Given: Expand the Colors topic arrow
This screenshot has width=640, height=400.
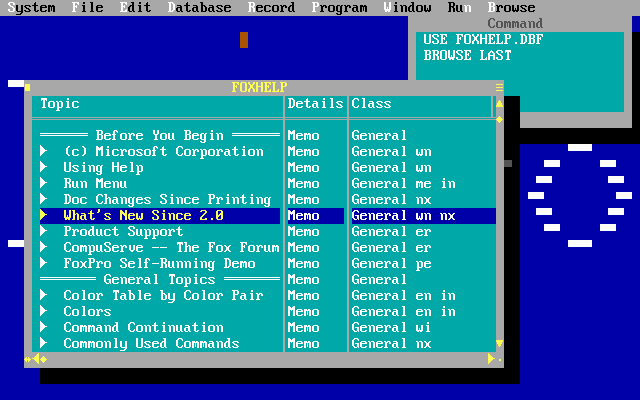Looking at the screenshot, I should 44,311.
